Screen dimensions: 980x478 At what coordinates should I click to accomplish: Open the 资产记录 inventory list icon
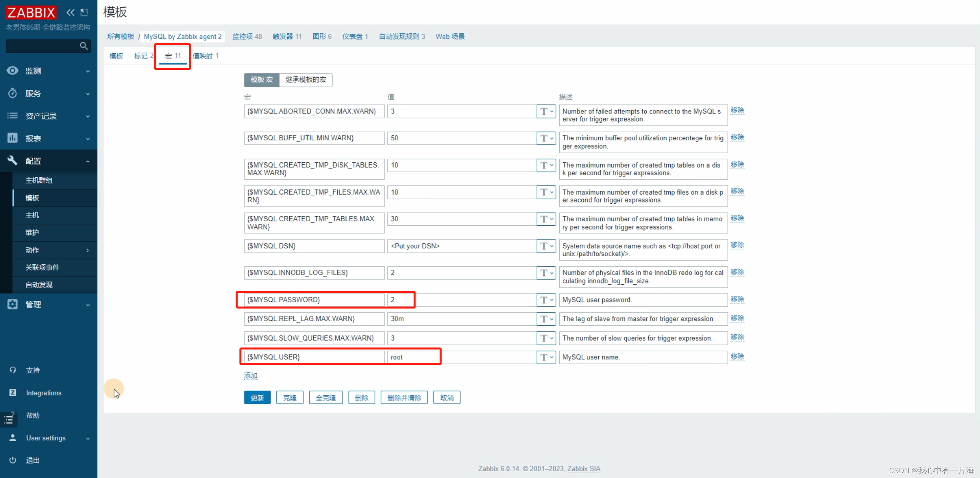click(x=12, y=115)
